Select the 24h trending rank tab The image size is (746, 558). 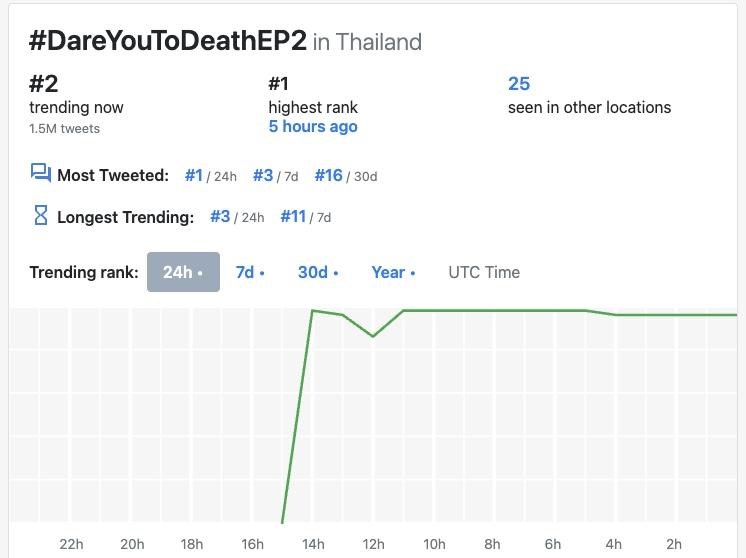pyautogui.click(x=183, y=272)
